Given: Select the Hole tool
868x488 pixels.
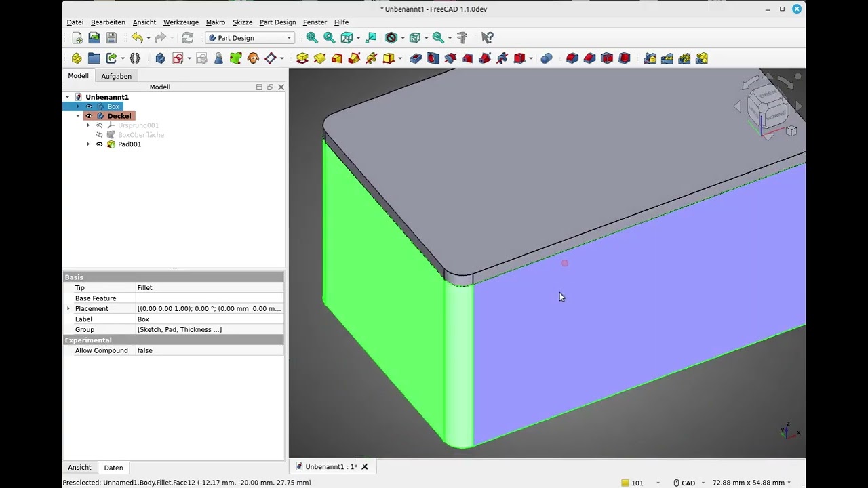Looking at the screenshot, I should 433,58.
